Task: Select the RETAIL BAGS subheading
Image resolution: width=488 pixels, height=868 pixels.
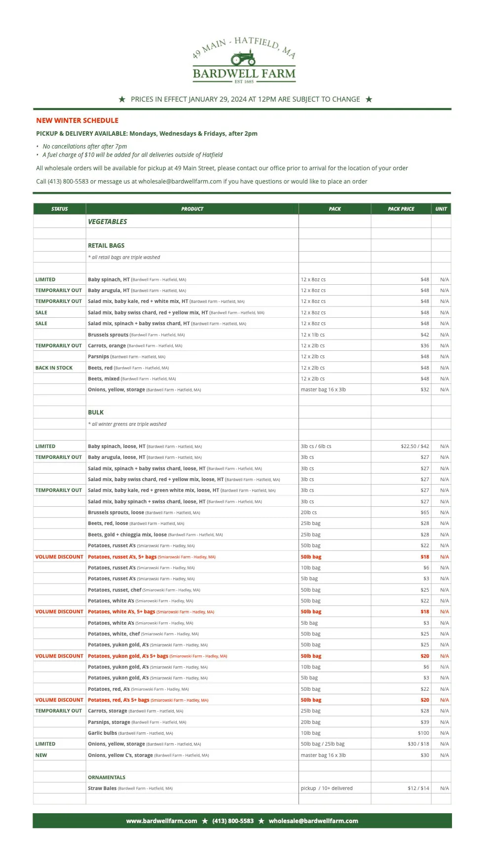Action: (x=106, y=246)
